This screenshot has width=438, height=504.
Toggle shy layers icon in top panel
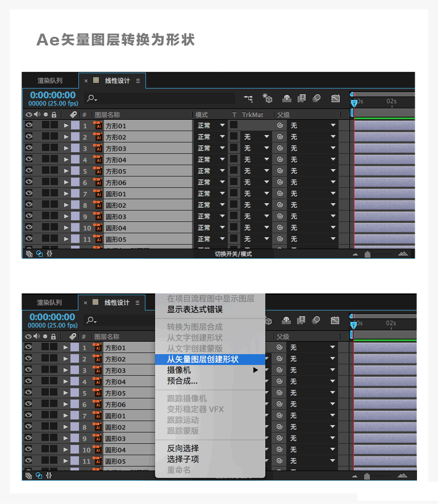[287, 98]
